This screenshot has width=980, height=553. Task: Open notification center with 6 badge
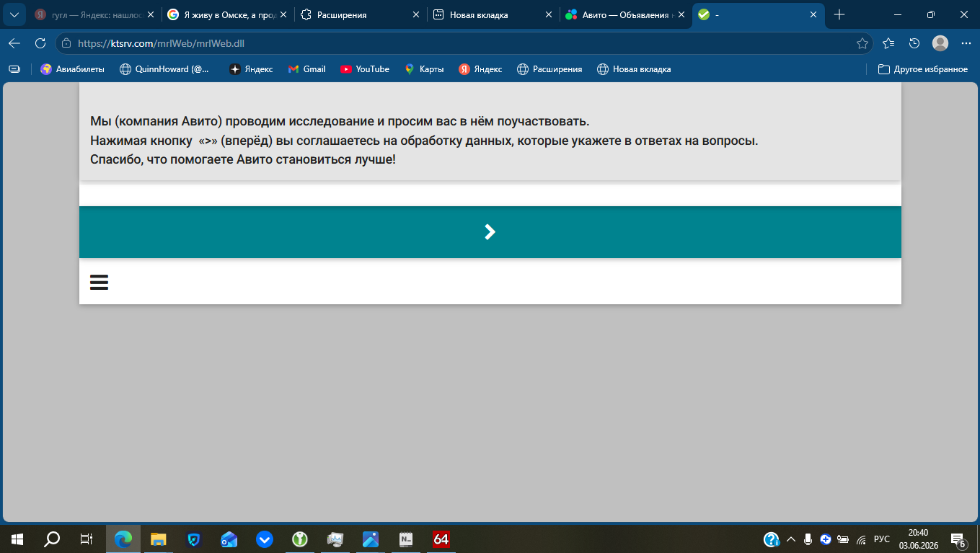pos(958,539)
